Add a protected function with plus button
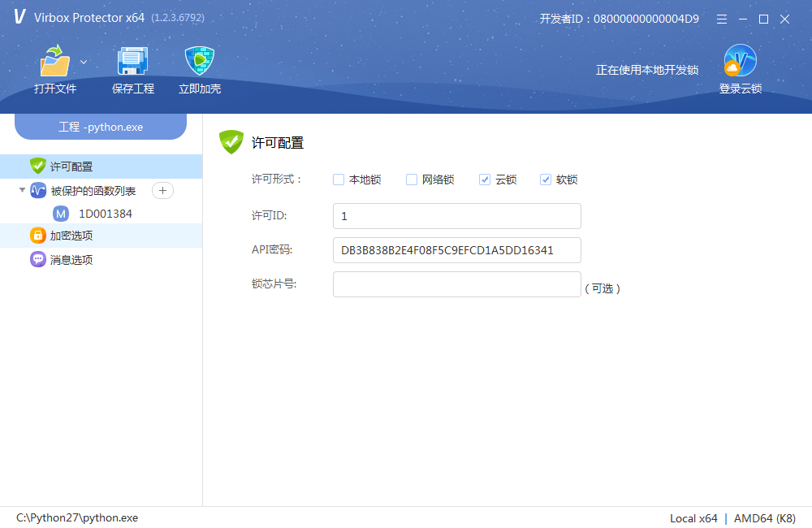Viewport: 812px width, 528px height. (162, 191)
